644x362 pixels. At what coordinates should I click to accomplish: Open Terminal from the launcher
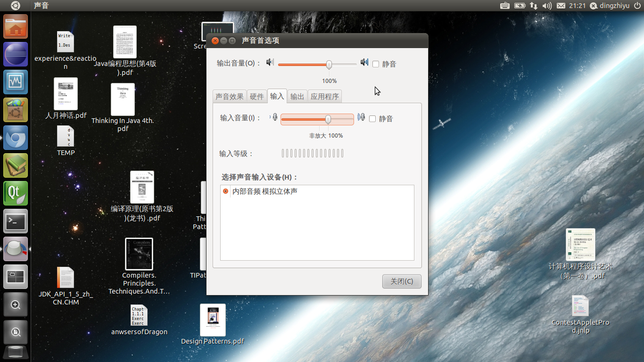pyautogui.click(x=16, y=221)
